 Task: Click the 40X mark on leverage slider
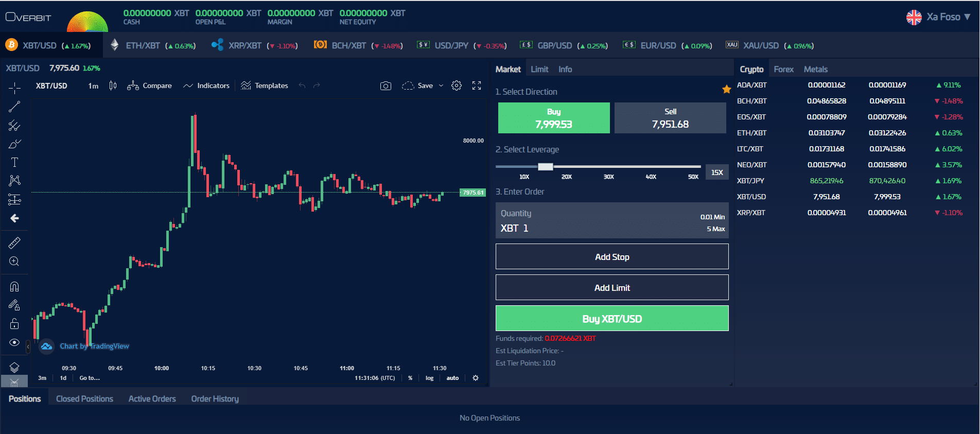[x=651, y=177]
